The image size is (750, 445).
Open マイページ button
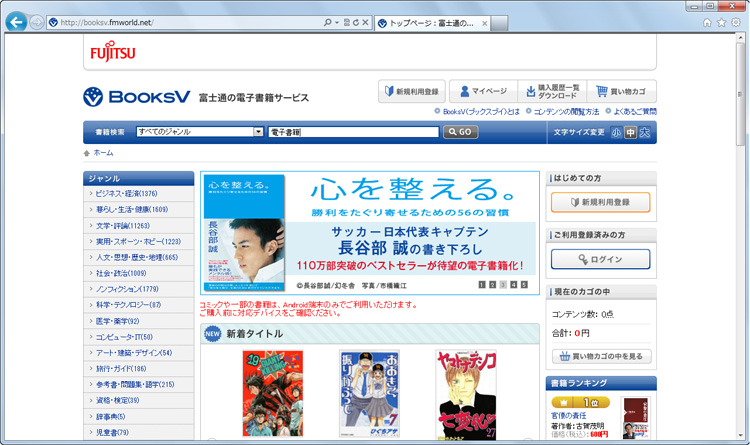[x=483, y=91]
